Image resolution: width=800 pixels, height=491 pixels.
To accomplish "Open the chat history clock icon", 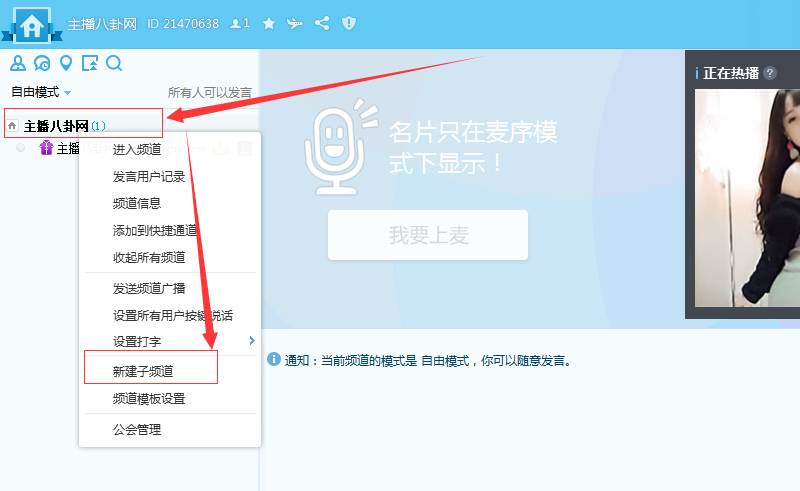I will 42,64.
